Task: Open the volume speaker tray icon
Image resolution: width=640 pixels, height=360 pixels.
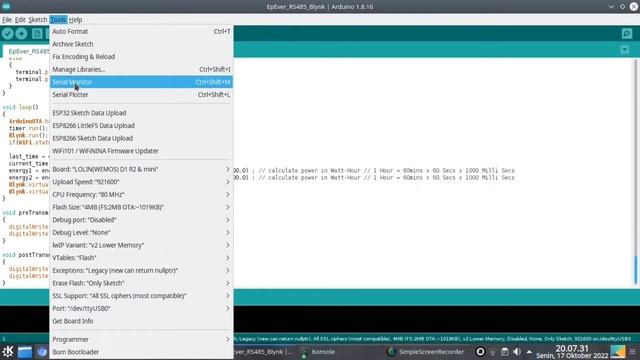Action: (517, 352)
